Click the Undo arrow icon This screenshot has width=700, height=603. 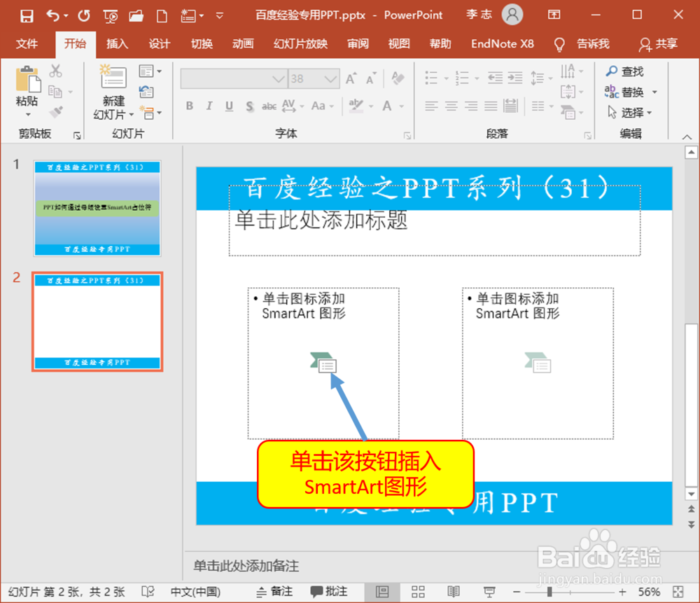click(x=53, y=16)
